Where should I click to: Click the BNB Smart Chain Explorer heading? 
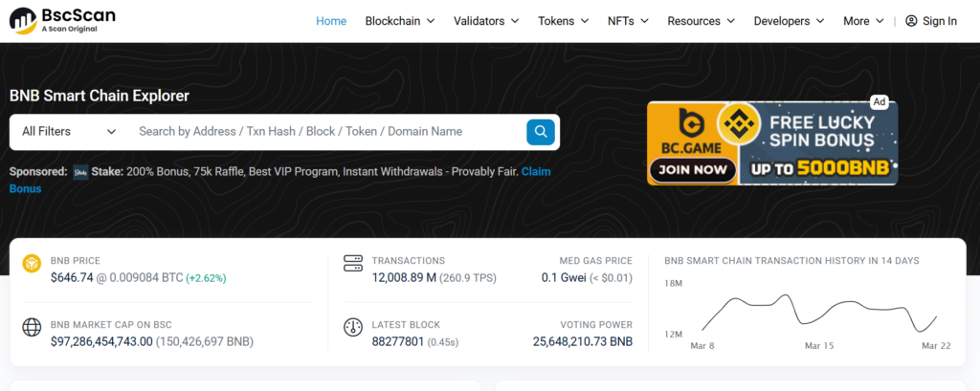[100, 97]
